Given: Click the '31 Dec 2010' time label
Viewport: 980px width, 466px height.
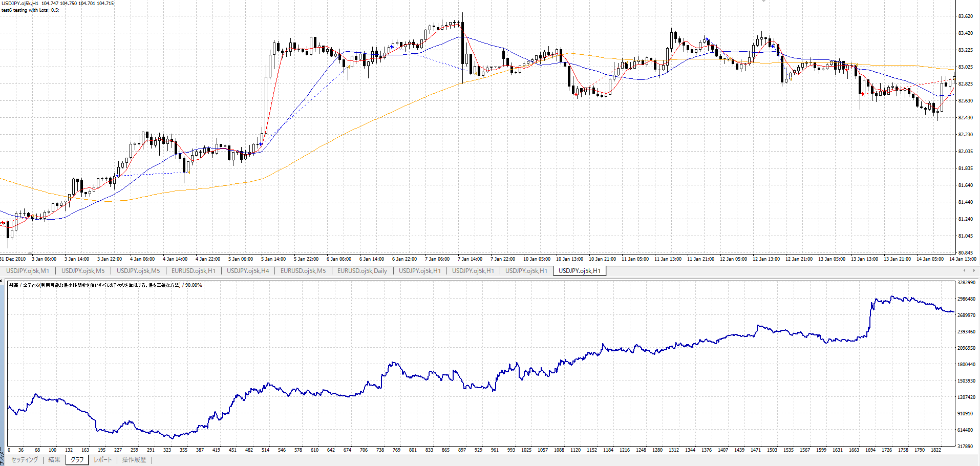Looking at the screenshot, I should (x=13, y=259).
